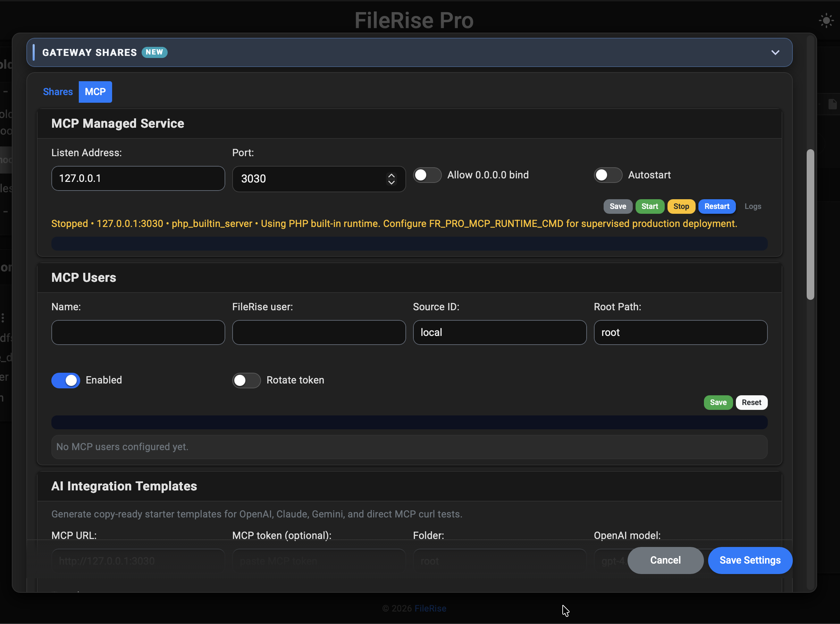Click the document icon at the right edge

[x=833, y=103]
